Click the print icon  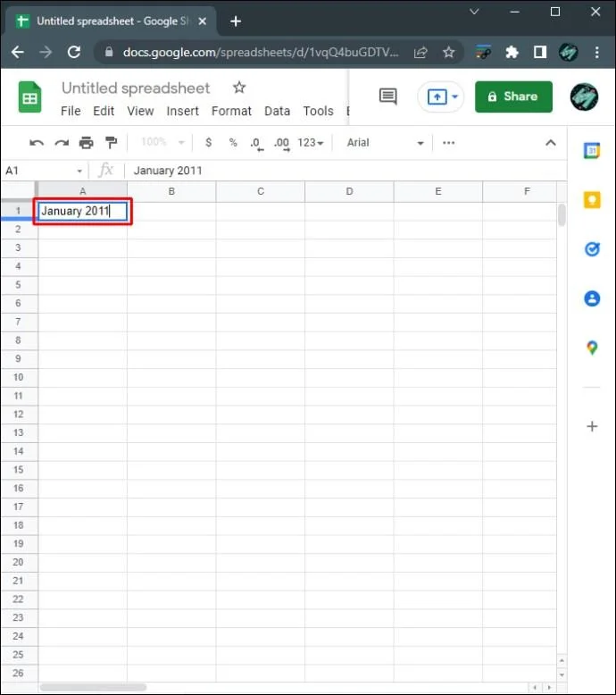(x=87, y=143)
